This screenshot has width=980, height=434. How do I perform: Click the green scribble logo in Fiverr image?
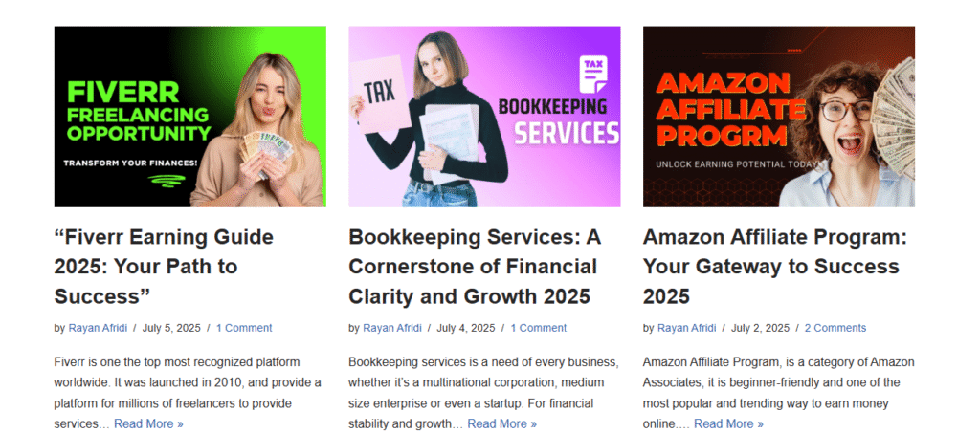163,183
